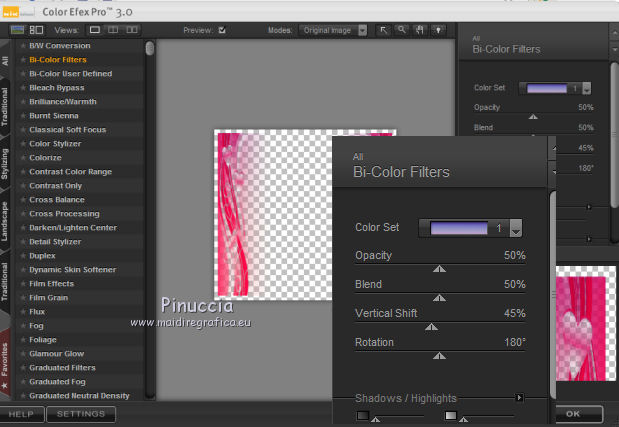619x427 pixels.
Task: Star the Duplex filter as favorite
Action: click(x=23, y=256)
